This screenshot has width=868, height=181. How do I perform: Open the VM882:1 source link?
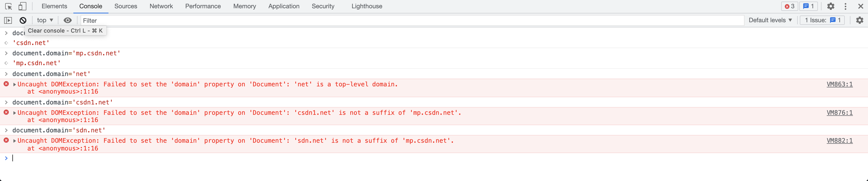[839, 141]
